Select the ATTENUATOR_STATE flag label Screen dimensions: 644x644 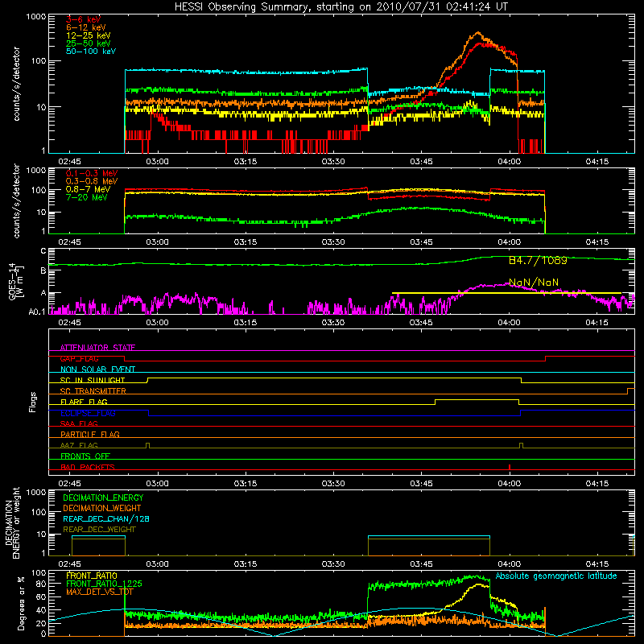coord(97,348)
